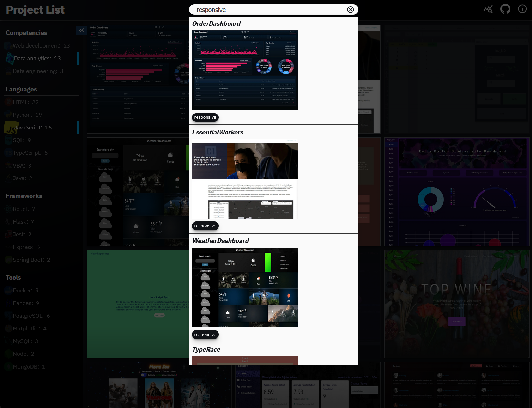Toggle the HTML language filter
Screen dimensions: 532x408
pyautogui.click(x=42, y=102)
